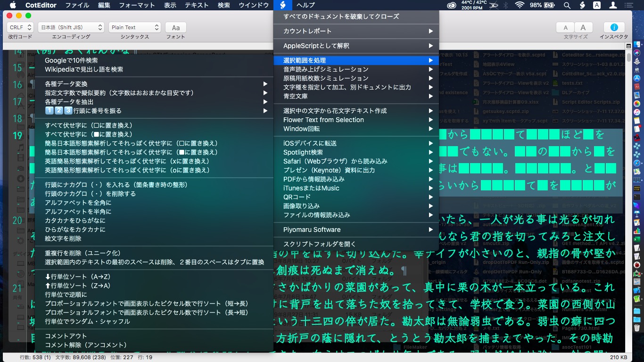Choose カタカナをひらがなに
Screen dimensions: 644x362
pos(154,221)
